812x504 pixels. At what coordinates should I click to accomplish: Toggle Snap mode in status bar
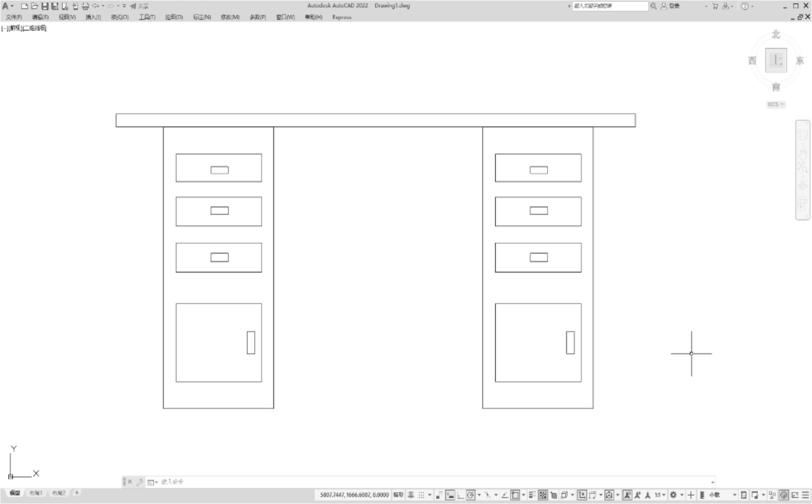click(421, 495)
